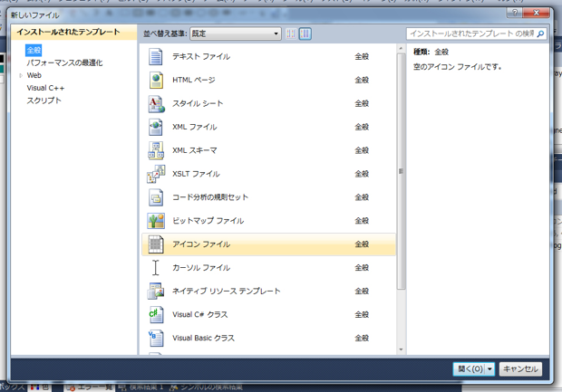Screen dimensions: 562x392
Task: Click the スタイル シート label
Action: (x=198, y=104)
